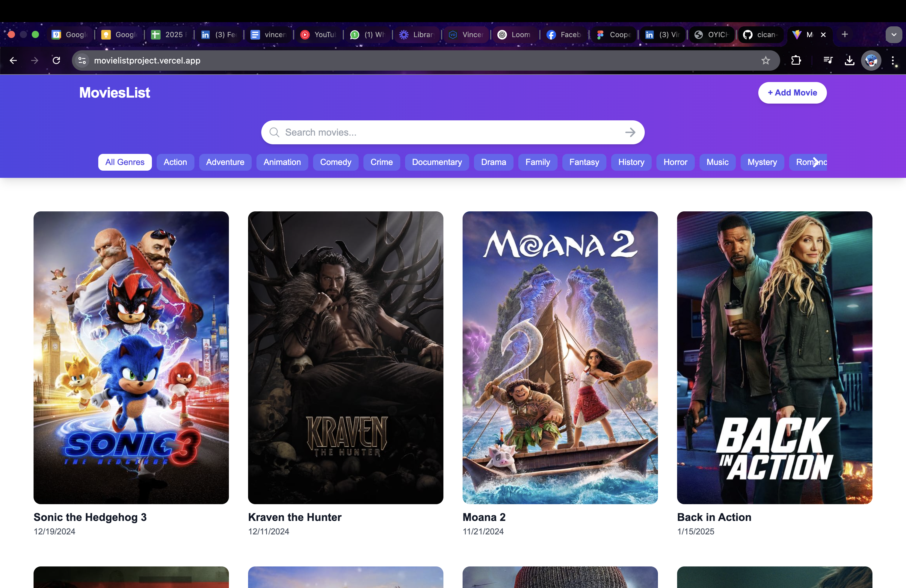Filter movies by Crime genre
The image size is (906, 588).
[x=381, y=162]
